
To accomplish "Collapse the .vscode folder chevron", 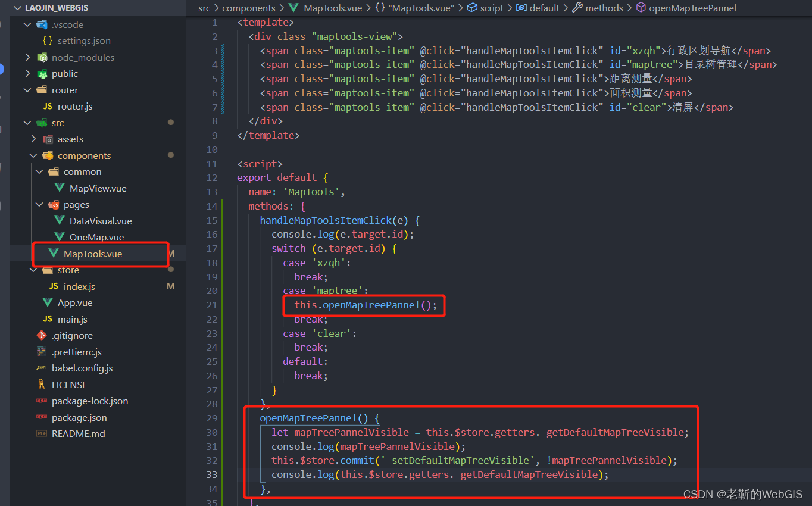I will 27,24.
